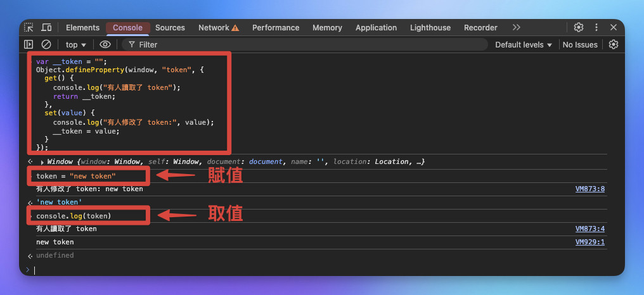The width and height of the screenshot is (644, 295).
Task: Activate the inspect element picker icon
Action: (x=29, y=27)
